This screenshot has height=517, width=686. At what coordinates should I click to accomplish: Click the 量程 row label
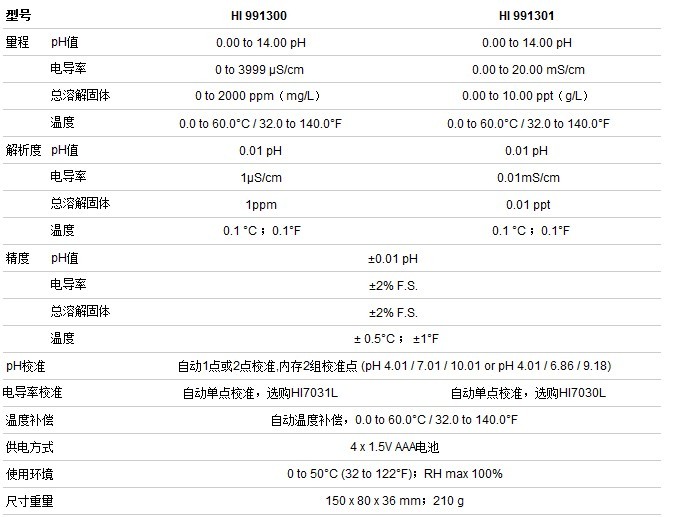coord(18,43)
